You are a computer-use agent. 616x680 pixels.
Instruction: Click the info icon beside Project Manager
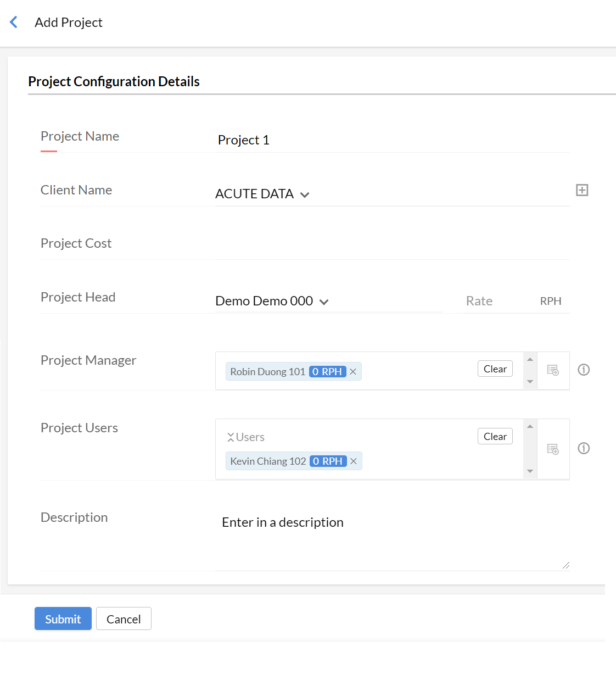(584, 370)
